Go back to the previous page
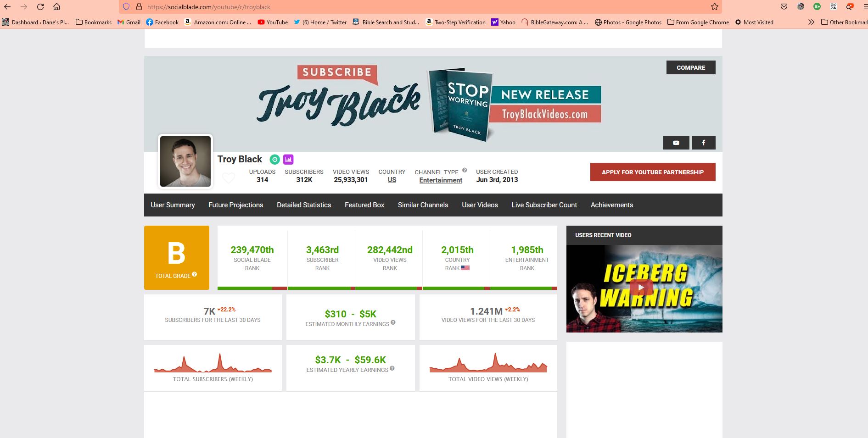 [x=7, y=7]
